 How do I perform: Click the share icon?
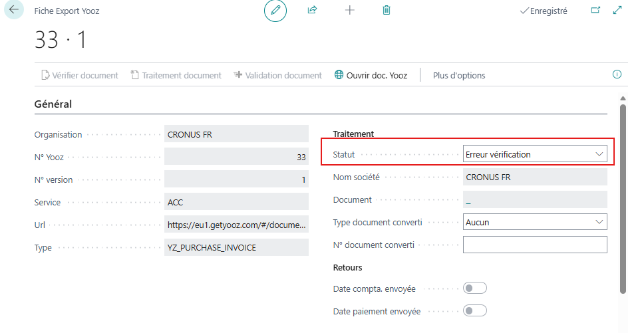click(312, 11)
